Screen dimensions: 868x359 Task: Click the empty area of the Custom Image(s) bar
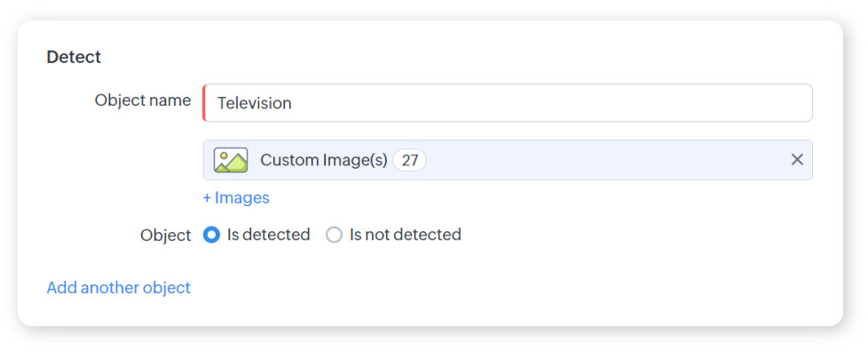tap(604, 160)
